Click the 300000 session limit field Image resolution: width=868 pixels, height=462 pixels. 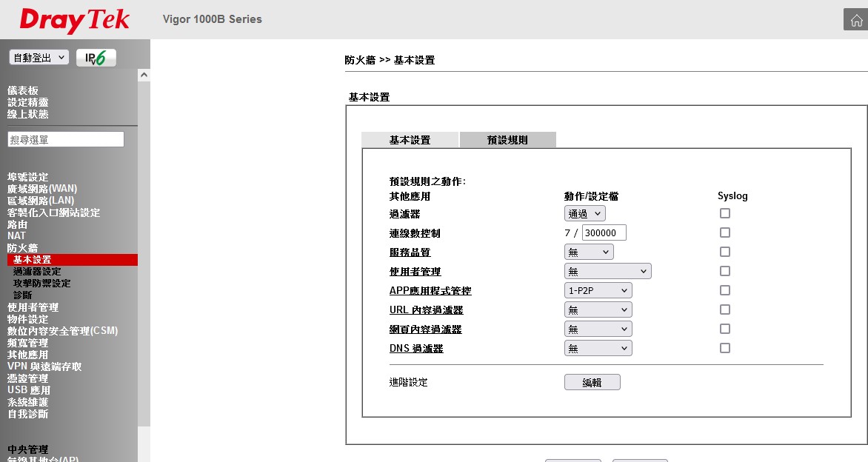click(604, 233)
